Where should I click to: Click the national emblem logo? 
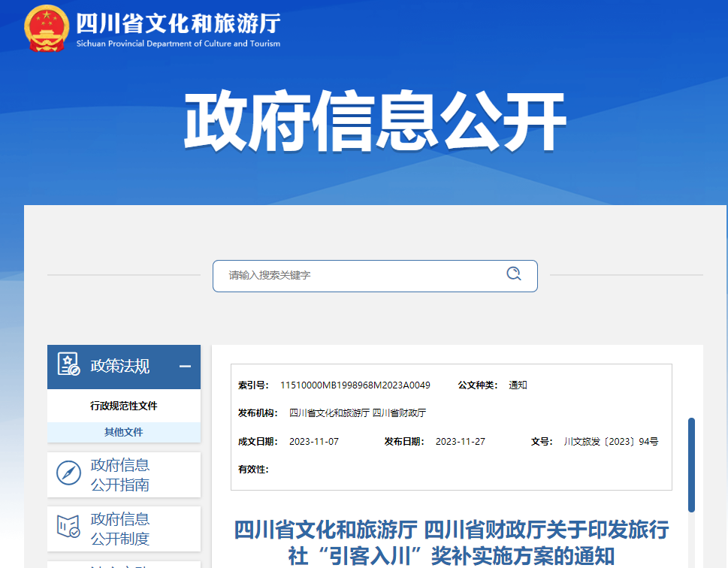(x=46, y=29)
